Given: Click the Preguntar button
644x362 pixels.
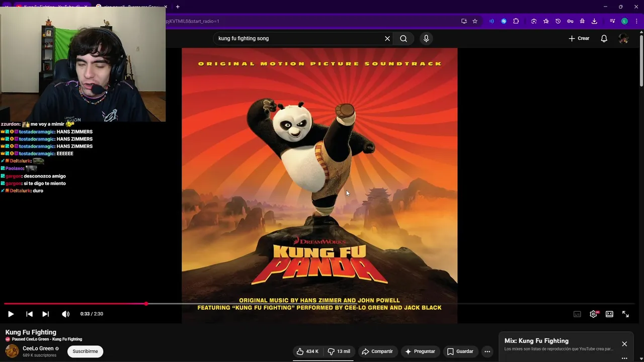Looking at the screenshot, I should (x=420, y=351).
